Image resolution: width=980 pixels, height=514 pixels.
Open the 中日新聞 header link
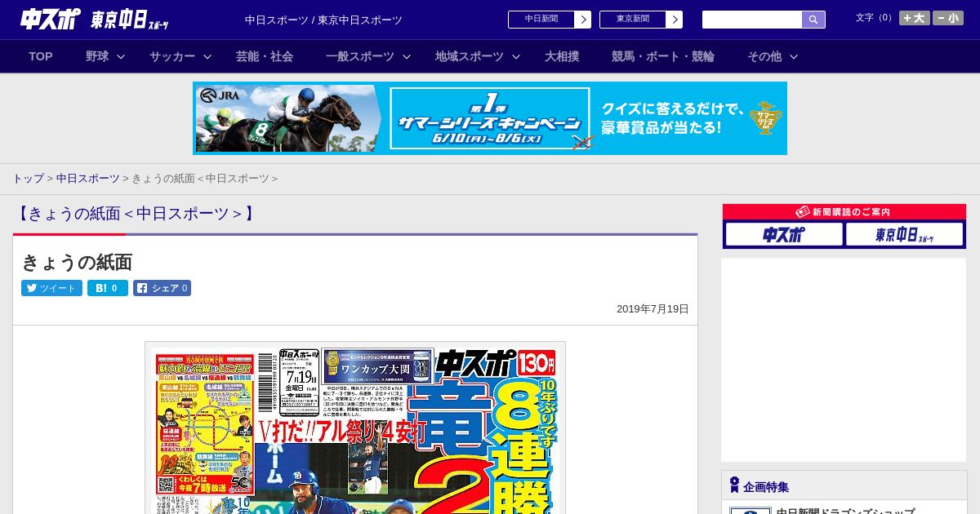(541, 20)
